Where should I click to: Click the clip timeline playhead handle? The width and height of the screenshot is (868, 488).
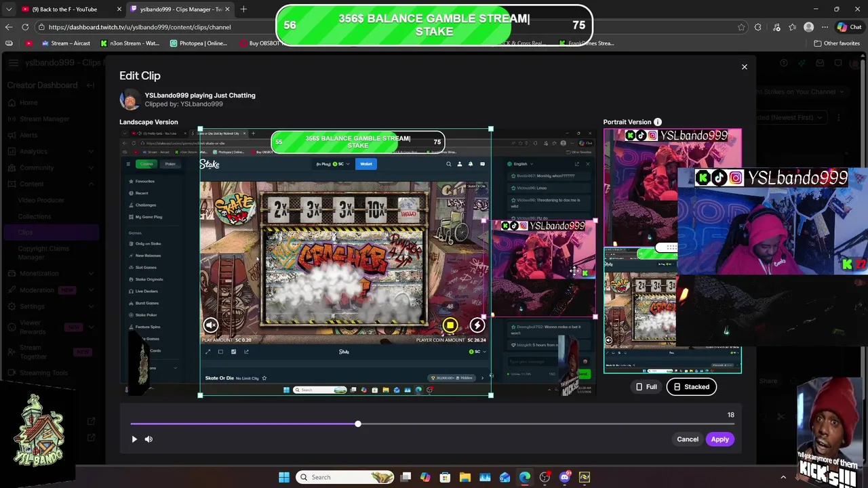pyautogui.click(x=358, y=424)
